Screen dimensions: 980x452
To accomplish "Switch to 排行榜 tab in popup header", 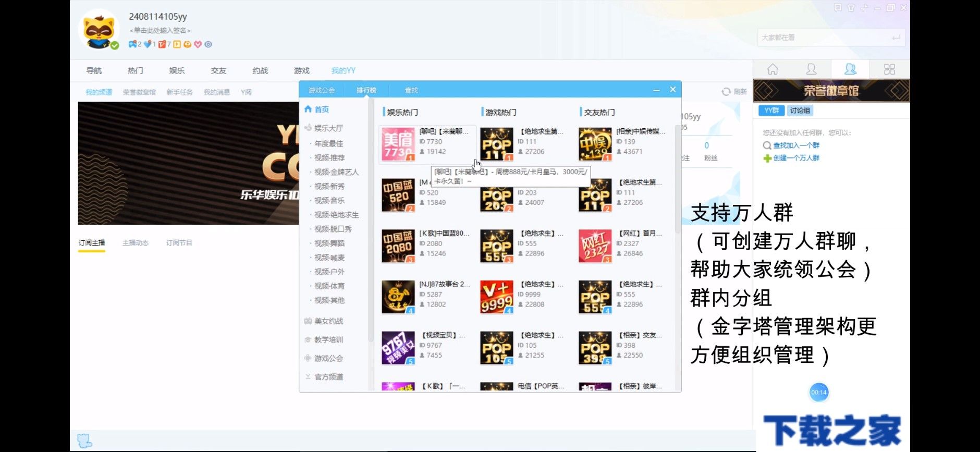I will click(x=366, y=90).
